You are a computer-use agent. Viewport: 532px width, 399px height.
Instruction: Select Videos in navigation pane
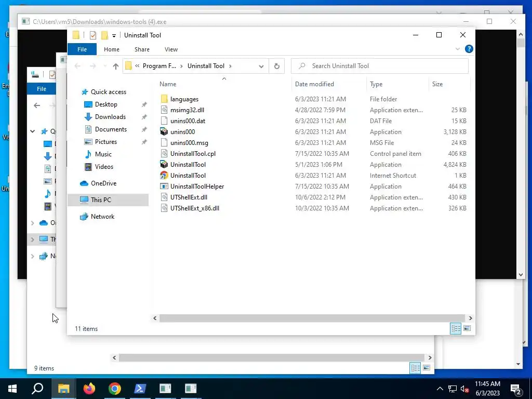[x=104, y=167]
